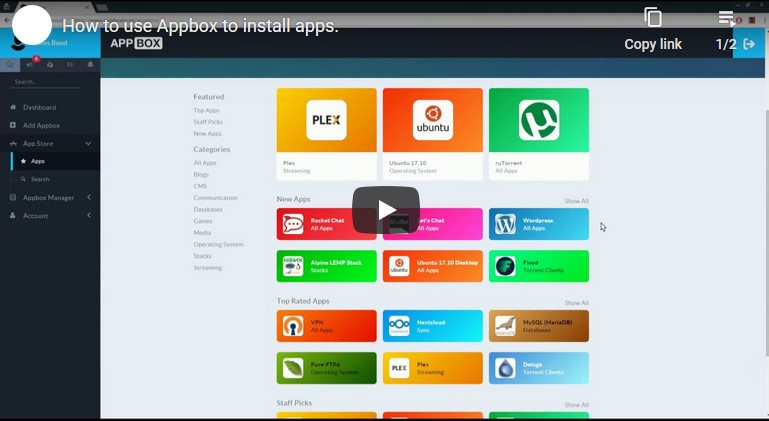Open the ruTorrent featured app card
Viewport: 769px width, 421px height.
539,134
